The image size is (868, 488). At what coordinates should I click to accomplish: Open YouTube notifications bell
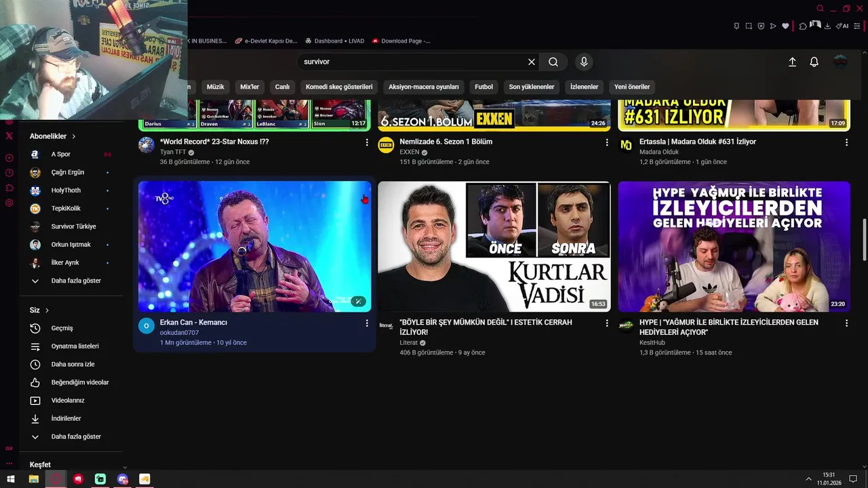coord(814,62)
